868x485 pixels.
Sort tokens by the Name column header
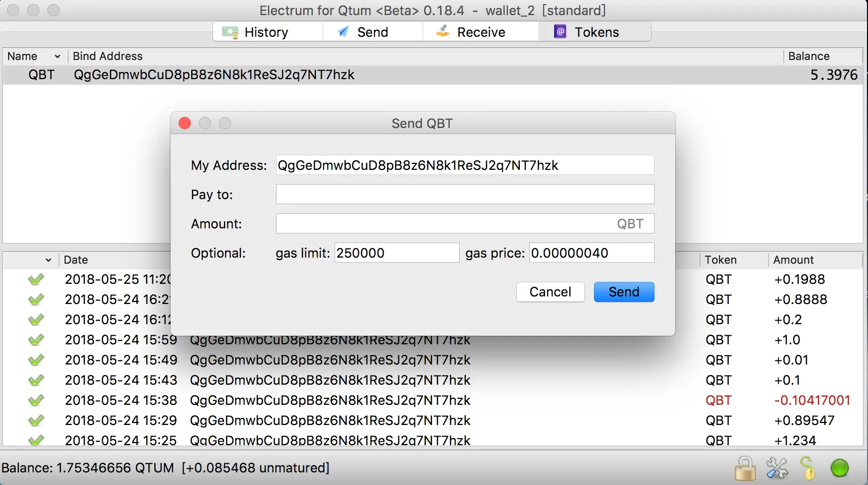tap(35, 56)
